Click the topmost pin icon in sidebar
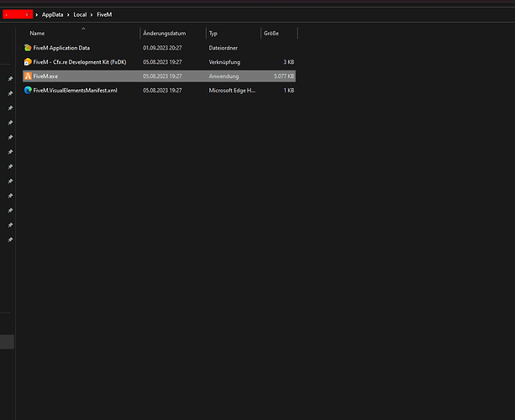The height and width of the screenshot is (420, 515). pyautogui.click(x=10, y=79)
